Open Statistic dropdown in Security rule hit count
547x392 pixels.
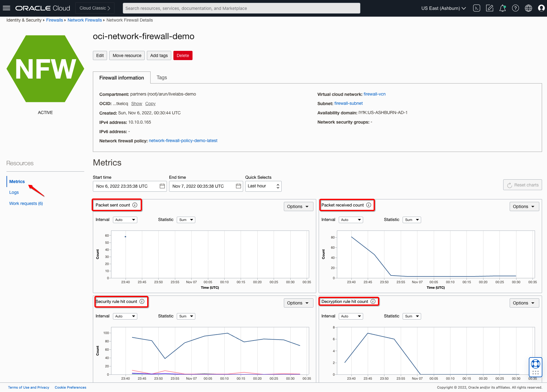point(186,316)
